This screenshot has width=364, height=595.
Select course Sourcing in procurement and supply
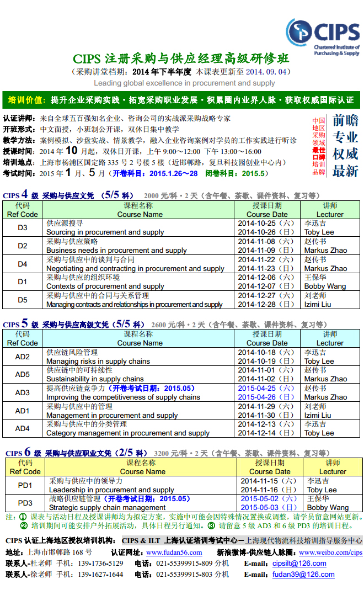[105, 232]
